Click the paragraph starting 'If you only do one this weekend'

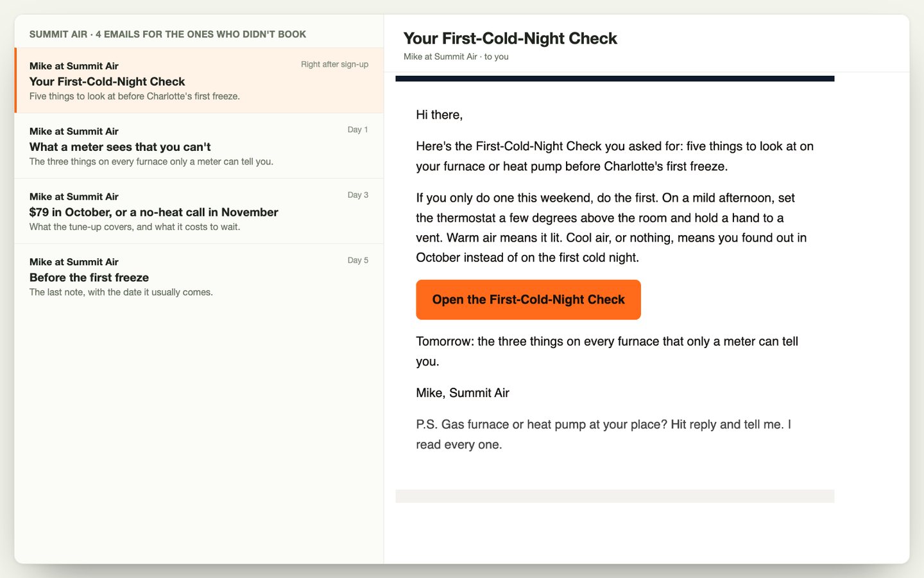point(612,227)
